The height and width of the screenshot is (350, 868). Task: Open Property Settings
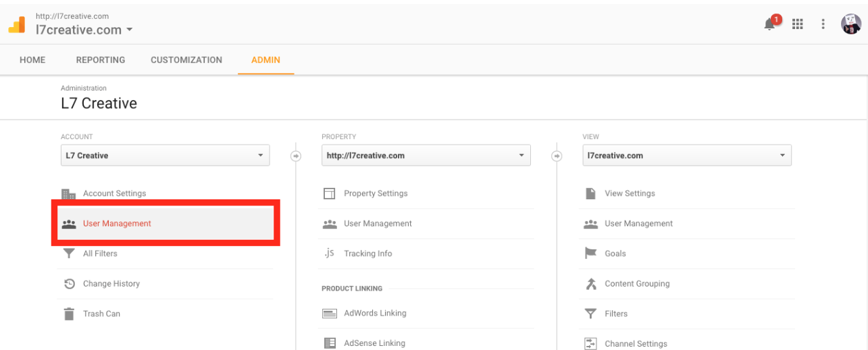(x=376, y=193)
